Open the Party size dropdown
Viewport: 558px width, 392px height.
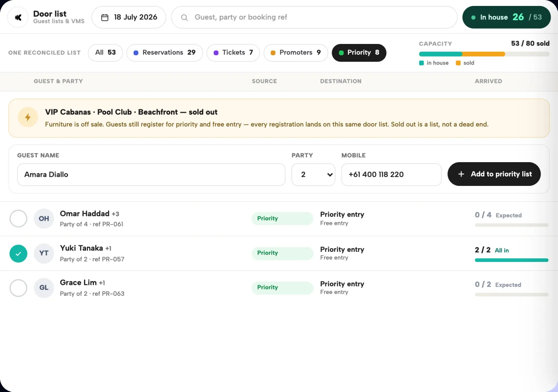pyautogui.click(x=314, y=175)
